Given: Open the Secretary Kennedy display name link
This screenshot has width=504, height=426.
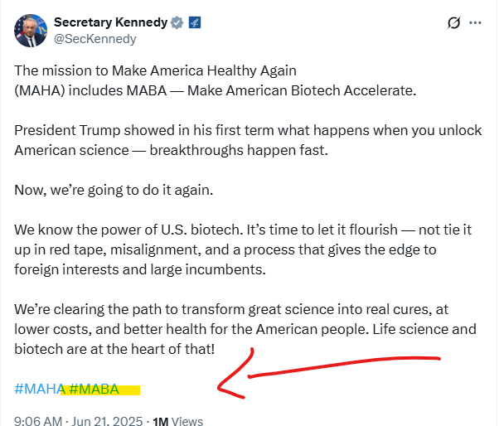Looking at the screenshot, I should click(109, 22).
